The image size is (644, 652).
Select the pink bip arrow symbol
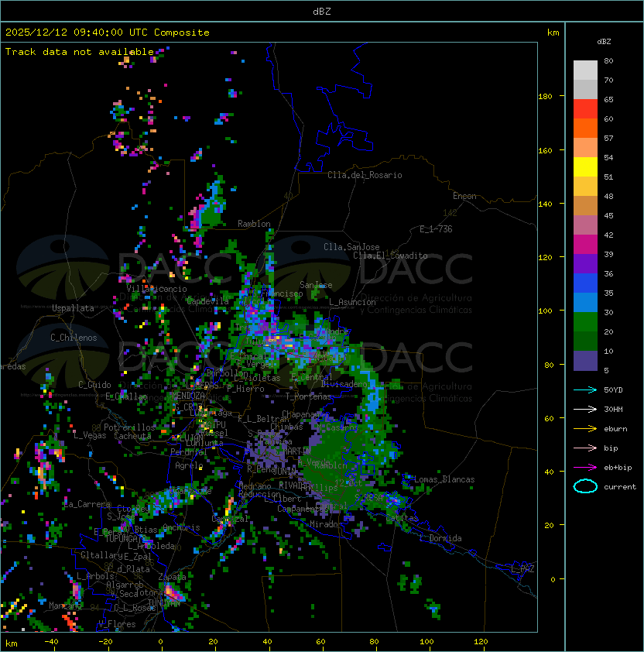pyautogui.click(x=585, y=448)
